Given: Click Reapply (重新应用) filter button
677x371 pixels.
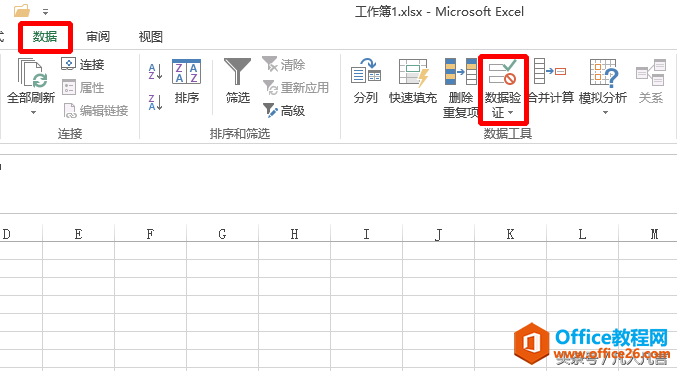Looking at the screenshot, I should pos(296,88).
